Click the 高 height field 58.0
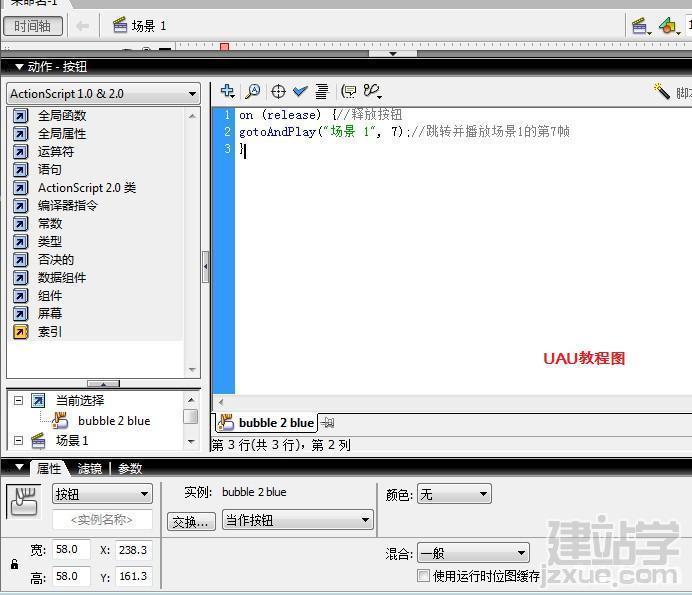692x595 pixels. 71,576
